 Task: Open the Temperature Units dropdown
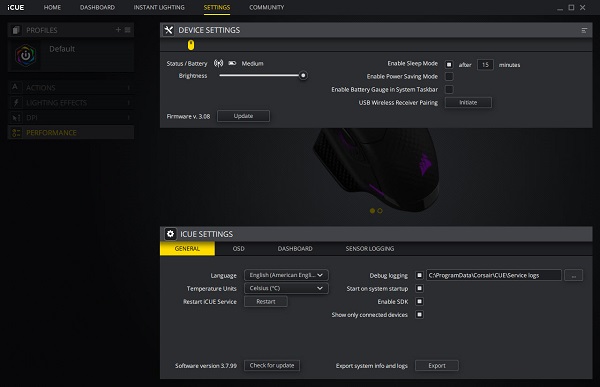point(286,288)
